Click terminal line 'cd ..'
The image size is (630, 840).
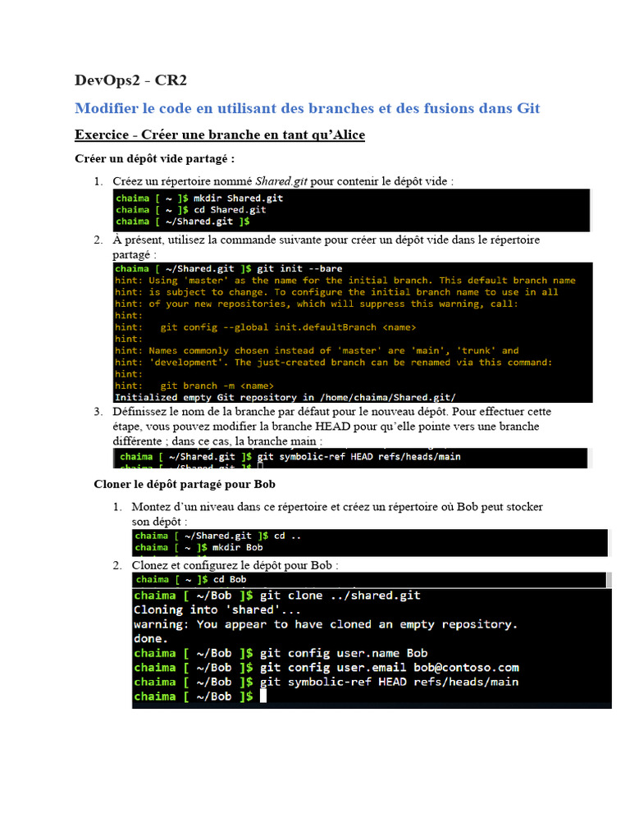[x=287, y=536]
